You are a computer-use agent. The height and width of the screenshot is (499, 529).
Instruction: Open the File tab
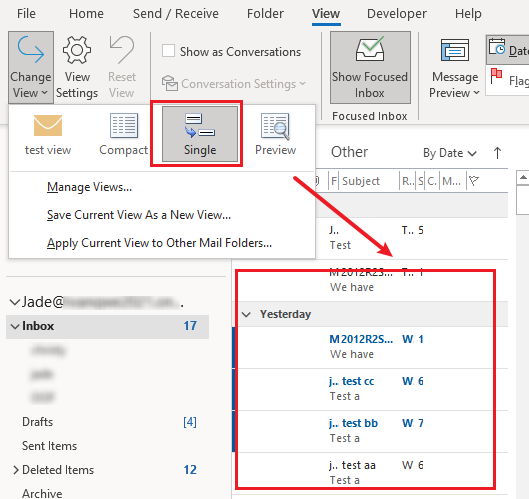point(26,13)
